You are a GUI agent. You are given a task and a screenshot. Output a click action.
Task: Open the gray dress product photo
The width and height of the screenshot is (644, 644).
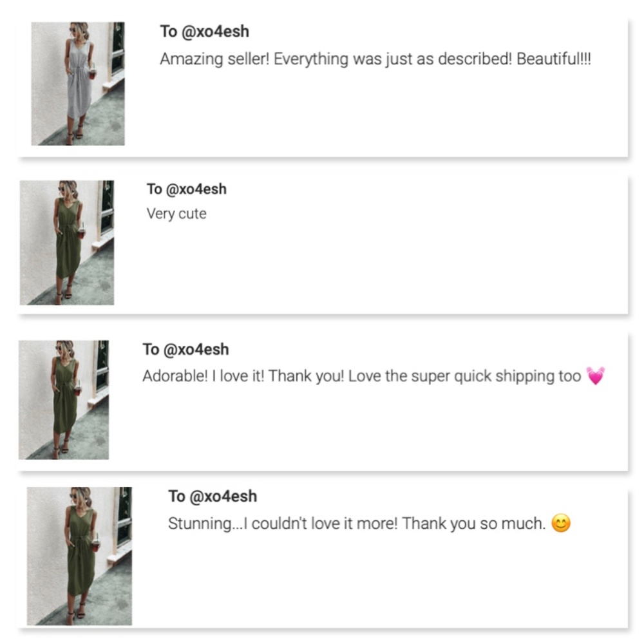77,84
